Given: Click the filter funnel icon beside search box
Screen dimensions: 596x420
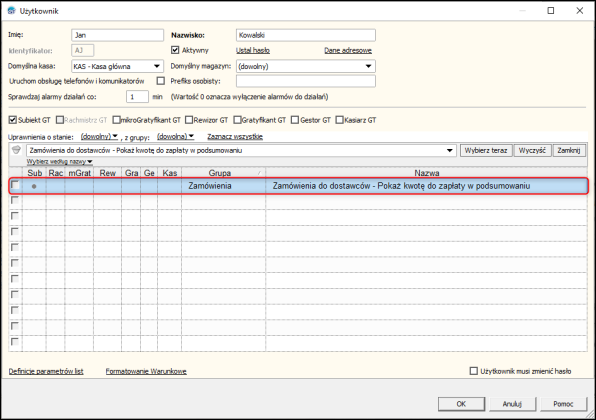Looking at the screenshot, I should (x=16, y=150).
